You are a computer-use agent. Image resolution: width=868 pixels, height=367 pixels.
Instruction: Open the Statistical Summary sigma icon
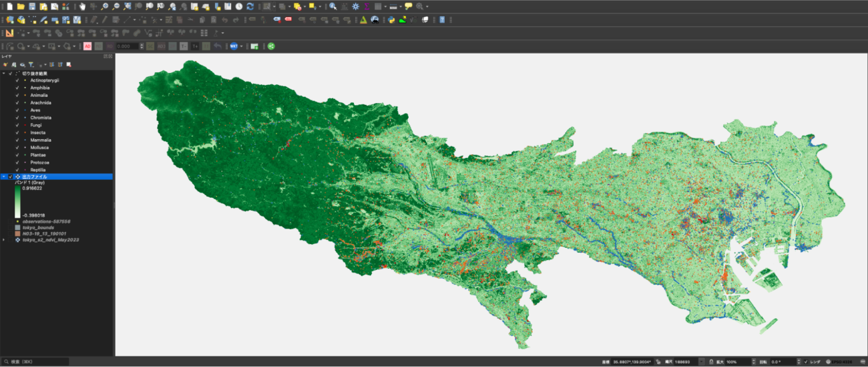tap(367, 6)
